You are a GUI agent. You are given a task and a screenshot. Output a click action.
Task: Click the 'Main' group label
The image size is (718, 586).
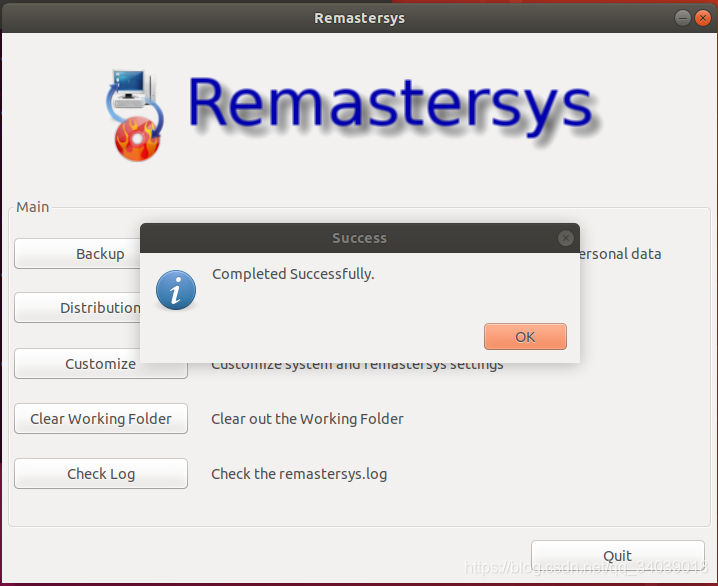pos(33,207)
